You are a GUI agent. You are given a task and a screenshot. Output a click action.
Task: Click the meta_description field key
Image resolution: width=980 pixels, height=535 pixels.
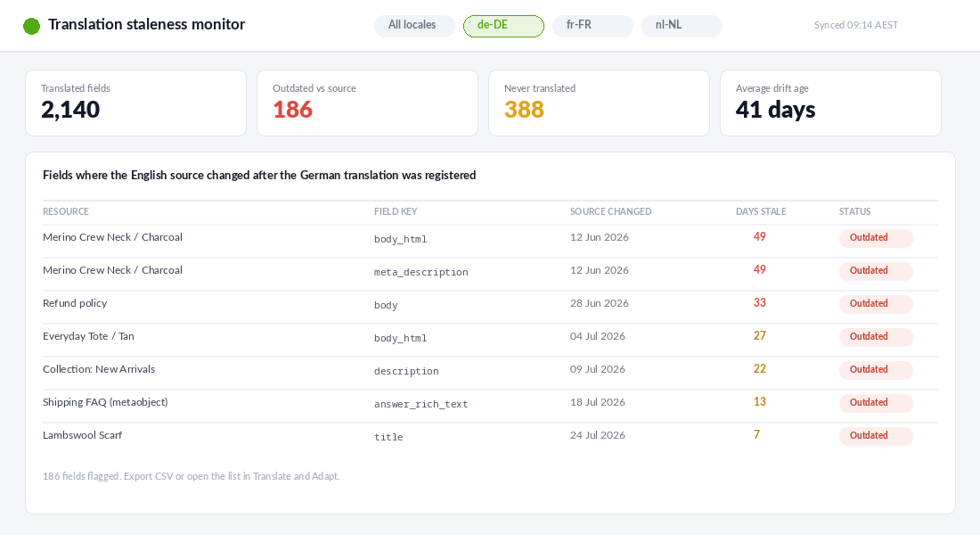point(421,272)
